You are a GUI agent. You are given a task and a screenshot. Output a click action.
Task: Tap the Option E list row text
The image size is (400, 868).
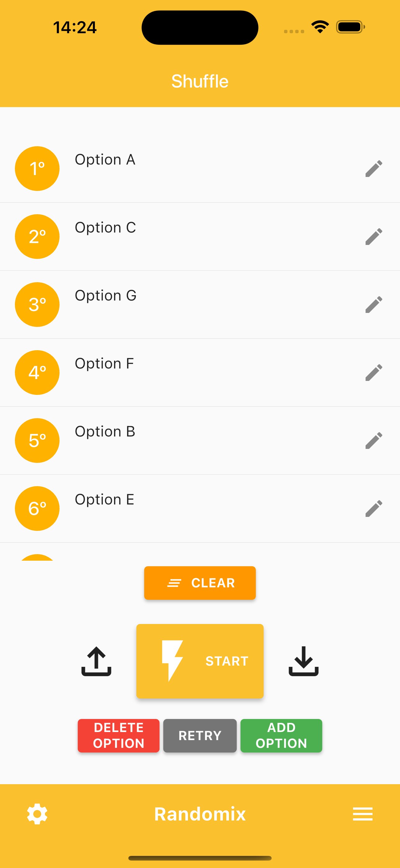coord(104,500)
